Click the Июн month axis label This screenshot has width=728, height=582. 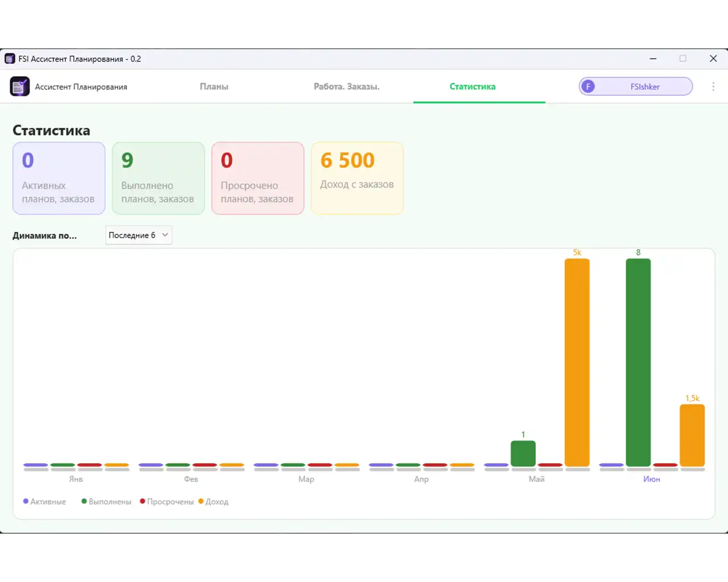(652, 479)
